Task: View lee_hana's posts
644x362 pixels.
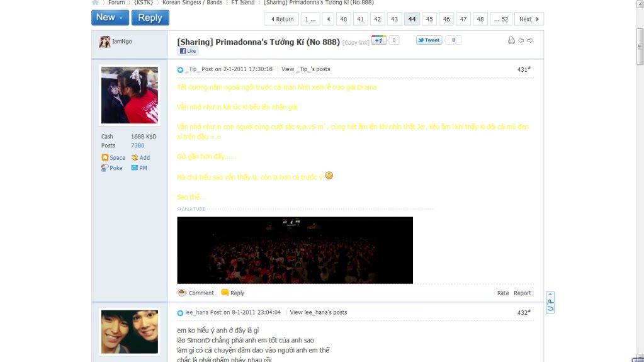Action: coord(319,312)
